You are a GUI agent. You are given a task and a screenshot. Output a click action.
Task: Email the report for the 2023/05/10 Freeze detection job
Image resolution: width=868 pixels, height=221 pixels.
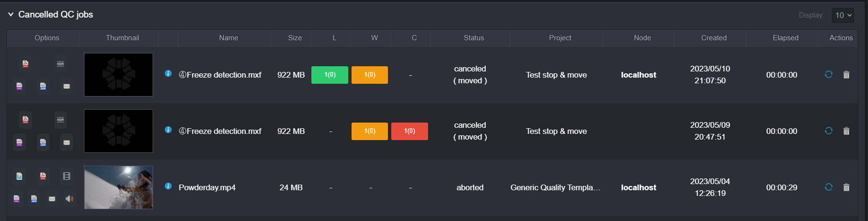coord(67,86)
